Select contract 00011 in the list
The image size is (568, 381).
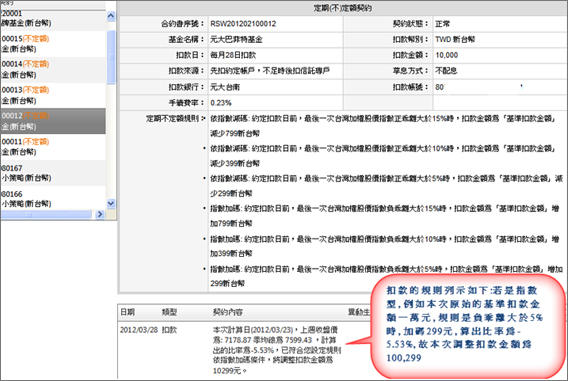[53, 147]
